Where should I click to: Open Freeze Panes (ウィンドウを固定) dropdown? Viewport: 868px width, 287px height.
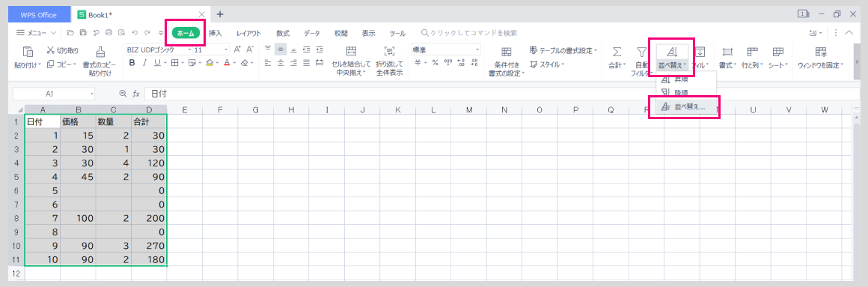[820, 65]
